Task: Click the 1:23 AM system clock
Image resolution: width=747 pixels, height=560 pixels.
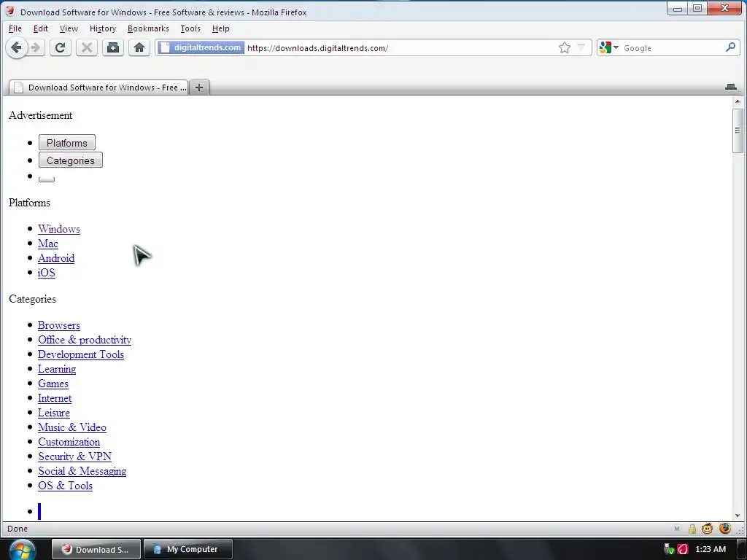Action: point(711,550)
